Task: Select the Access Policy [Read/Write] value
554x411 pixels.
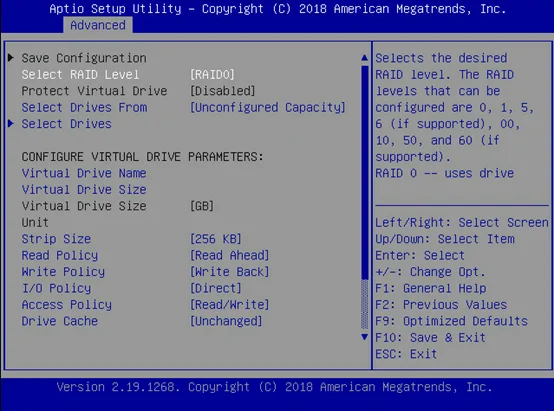Action: (x=230, y=305)
